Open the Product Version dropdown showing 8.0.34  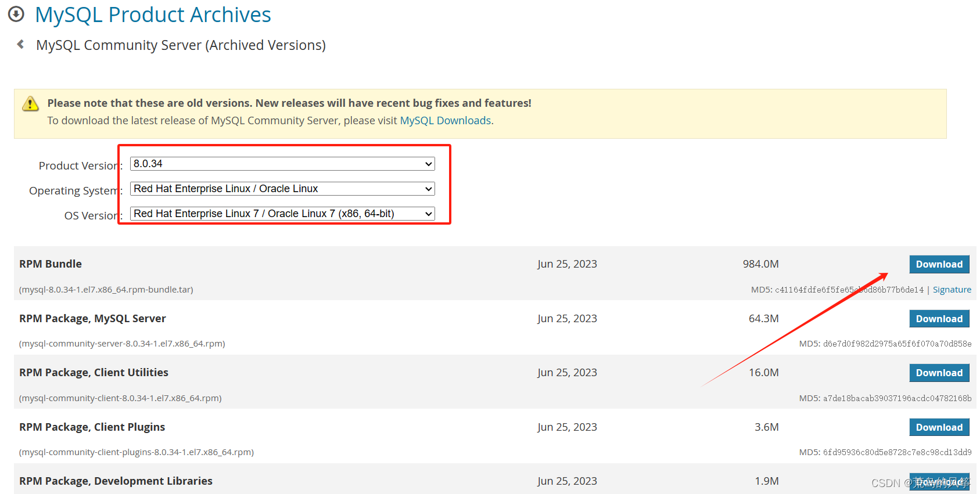tap(282, 164)
